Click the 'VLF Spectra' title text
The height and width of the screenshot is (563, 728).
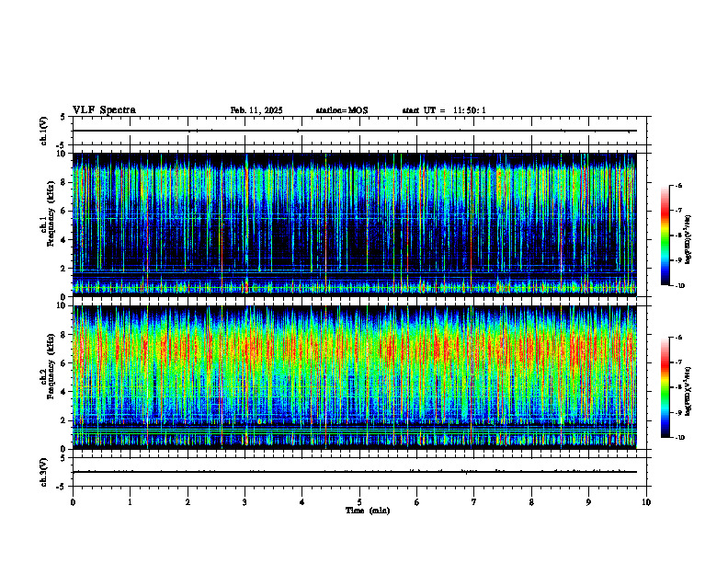tap(104, 110)
